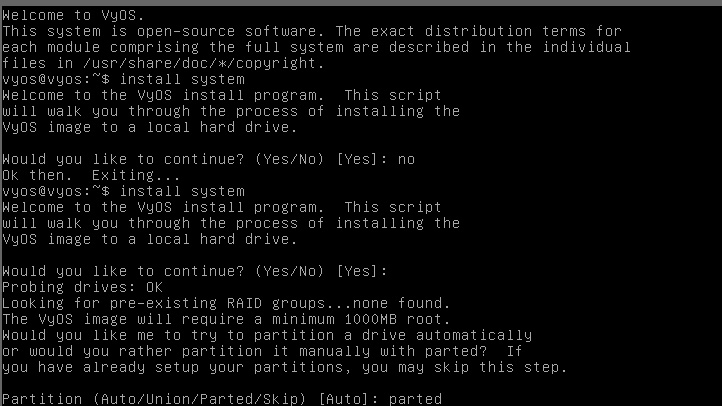Click the 'no' answer after [Yes]:

tap(406, 160)
